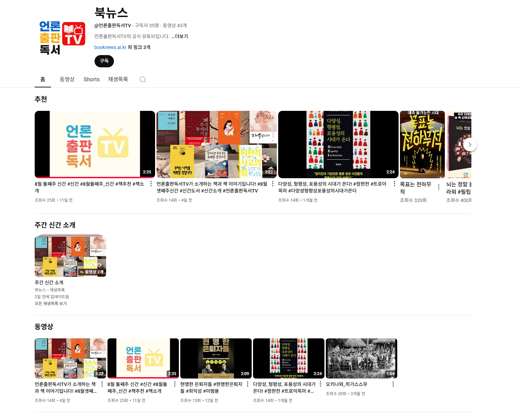The width and height of the screenshot is (520, 420).
Task: Open options menu on 현명한 은퇴자들 video
Action: pyautogui.click(x=247, y=384)
